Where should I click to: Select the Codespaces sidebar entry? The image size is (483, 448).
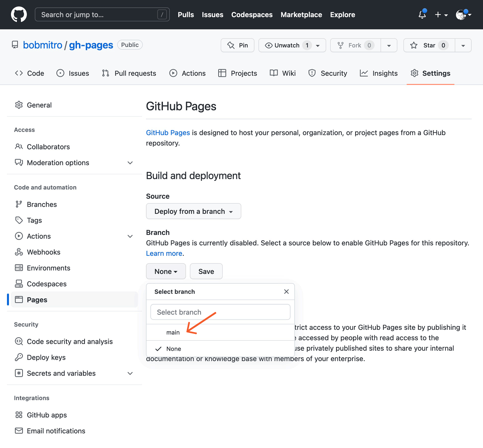[46, 284]
